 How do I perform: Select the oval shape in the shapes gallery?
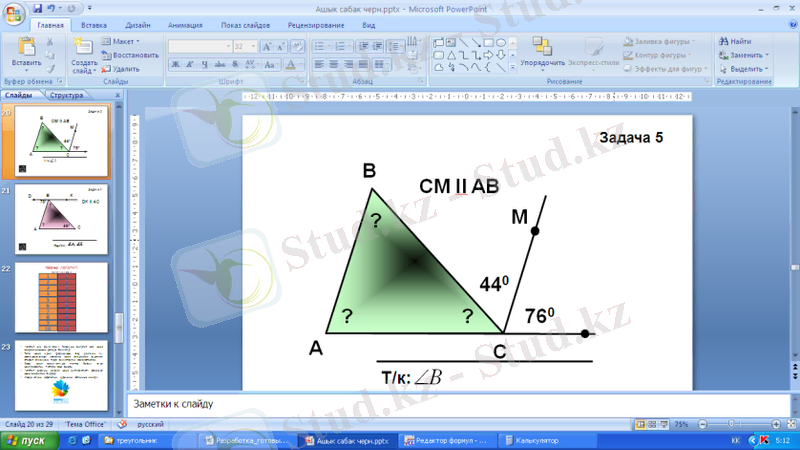click(501, 42)
